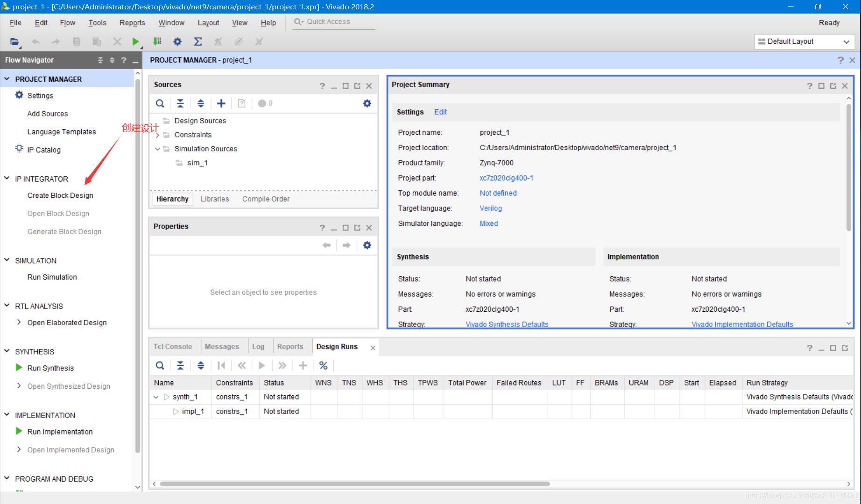The width and height of the screenshot is (861, 504).
Task: Open the Flow menu
Action: point(68,22)
